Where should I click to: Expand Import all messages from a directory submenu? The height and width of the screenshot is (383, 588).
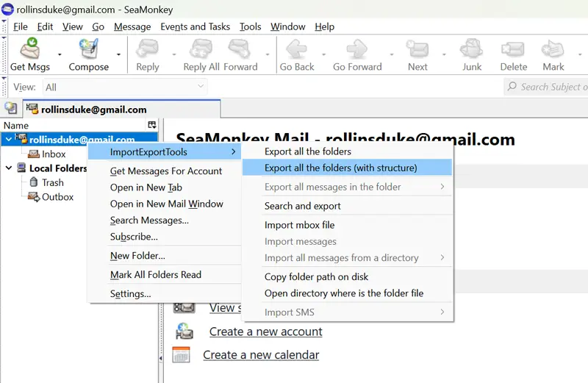(442, 257)
